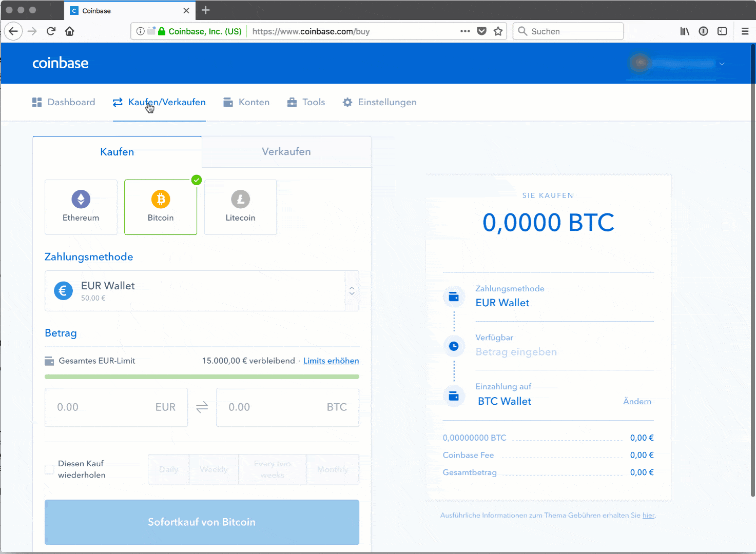Click the coinbase logo

(x=61, y=63)
